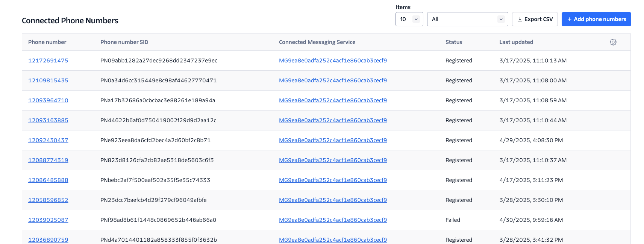Open phone number 12093163885
644x244 pixels.
point(48,120)
